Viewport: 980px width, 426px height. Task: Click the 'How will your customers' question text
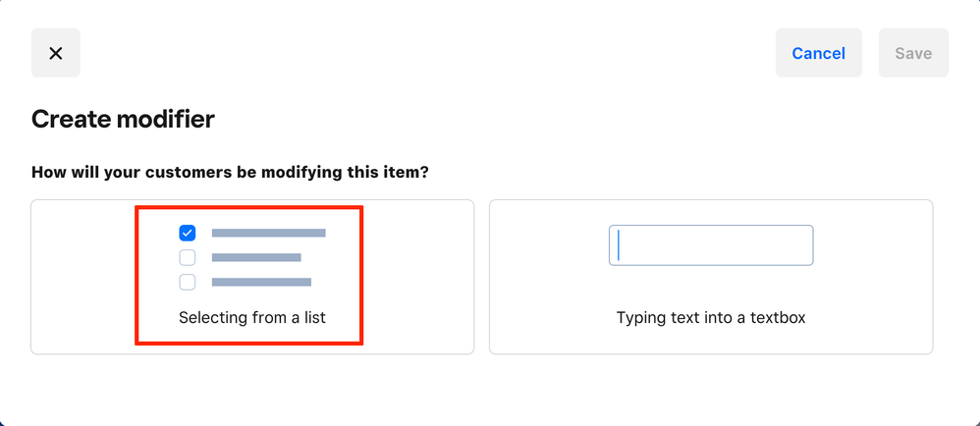pyautogui.click(x=230, y=172)
